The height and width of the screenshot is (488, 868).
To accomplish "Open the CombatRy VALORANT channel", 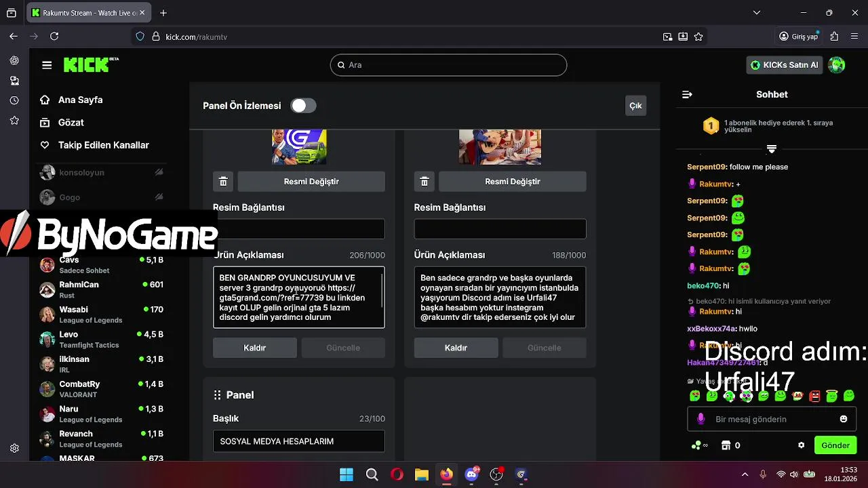I will point(102,389).
